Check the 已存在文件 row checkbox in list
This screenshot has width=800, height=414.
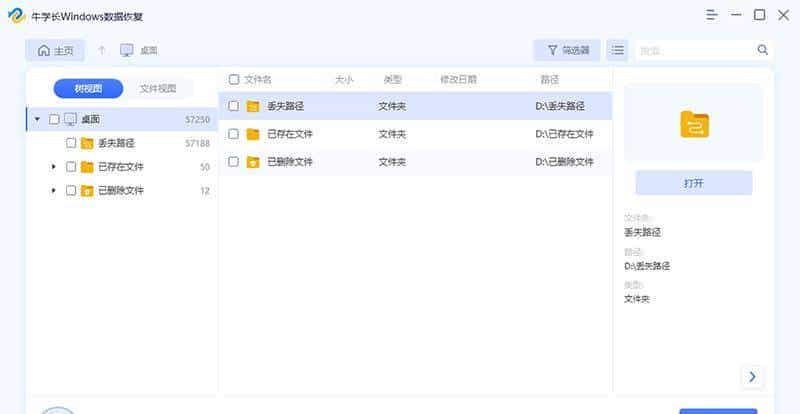tap(233, 134)
